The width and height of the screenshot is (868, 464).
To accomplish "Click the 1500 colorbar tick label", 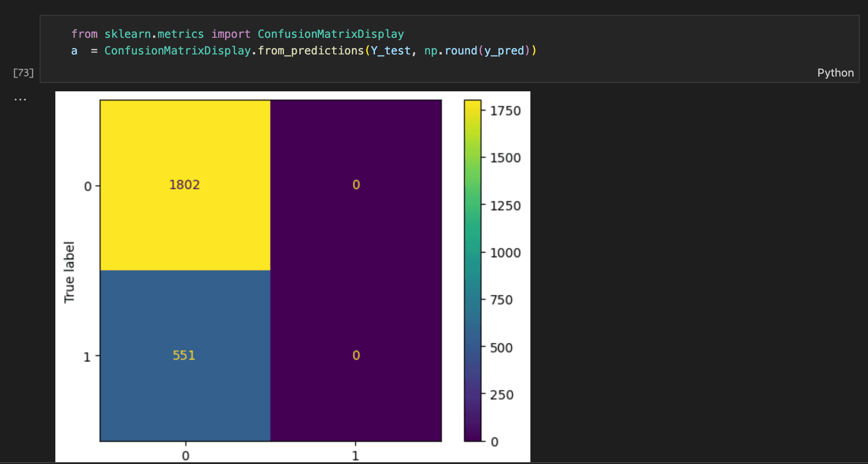I will (x=505, y=158).
